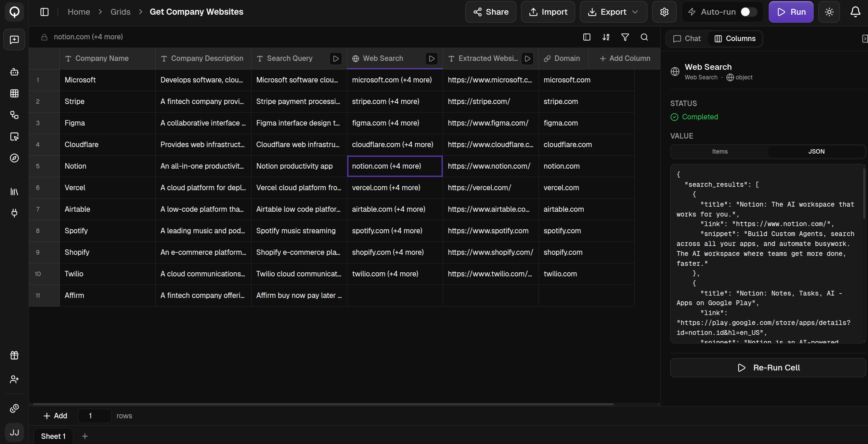Viewport: 868px width, 444px height.
Task: Open new chat icon in left sidebar
Action: point(14,40)
